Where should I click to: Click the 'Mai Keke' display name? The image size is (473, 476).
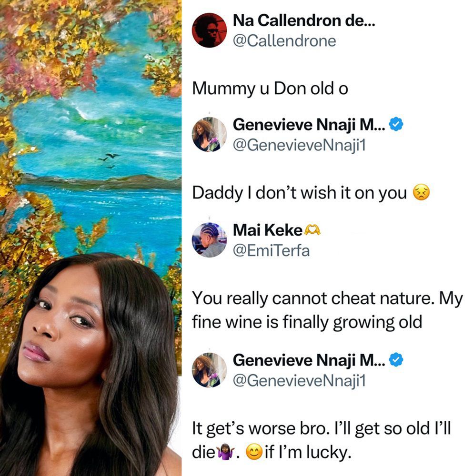267,230
